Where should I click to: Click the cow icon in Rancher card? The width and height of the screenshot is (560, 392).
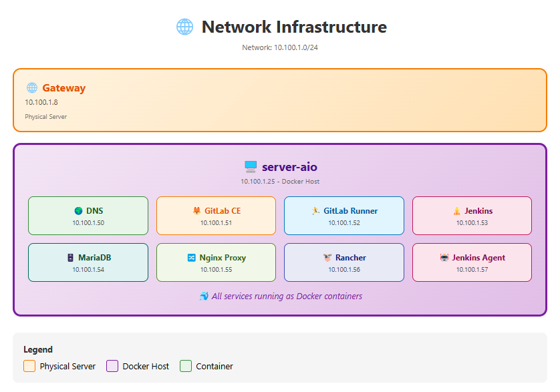click(x=327, y=258)
